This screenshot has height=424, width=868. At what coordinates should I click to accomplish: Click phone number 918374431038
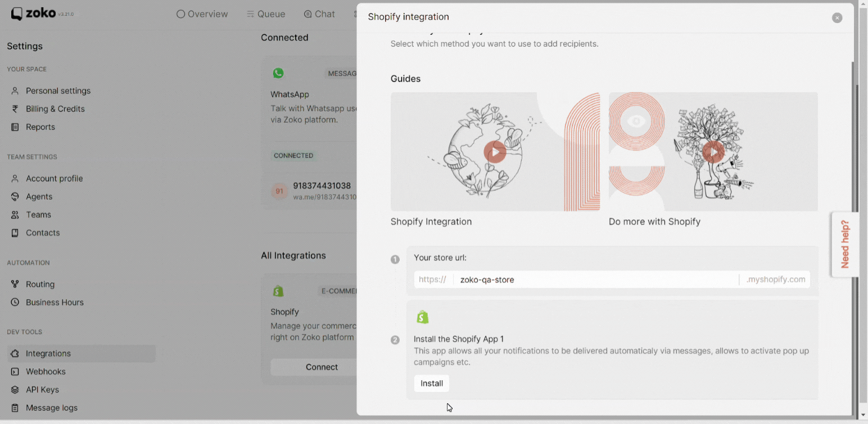[322, 186]
